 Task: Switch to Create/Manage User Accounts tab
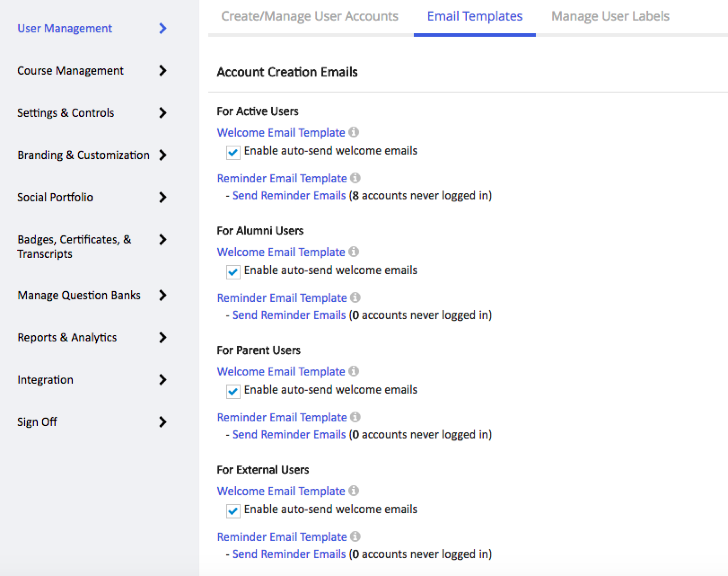coord(309,16)
